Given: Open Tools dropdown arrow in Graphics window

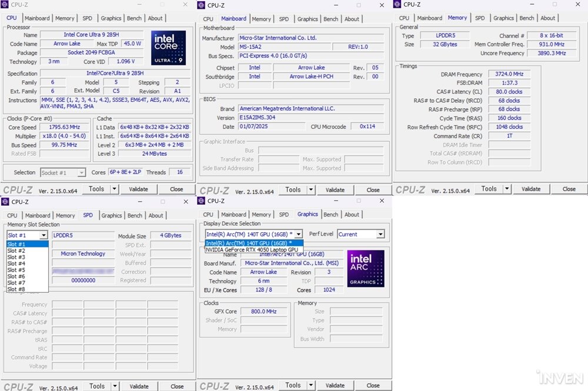Looking at the screenshot, I should tap(311, 385).
